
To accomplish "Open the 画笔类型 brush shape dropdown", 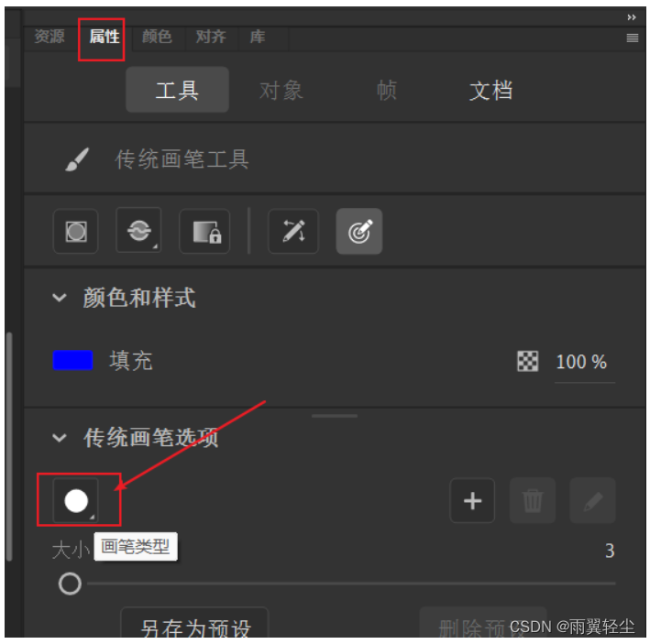I will (x=76, y=500).
